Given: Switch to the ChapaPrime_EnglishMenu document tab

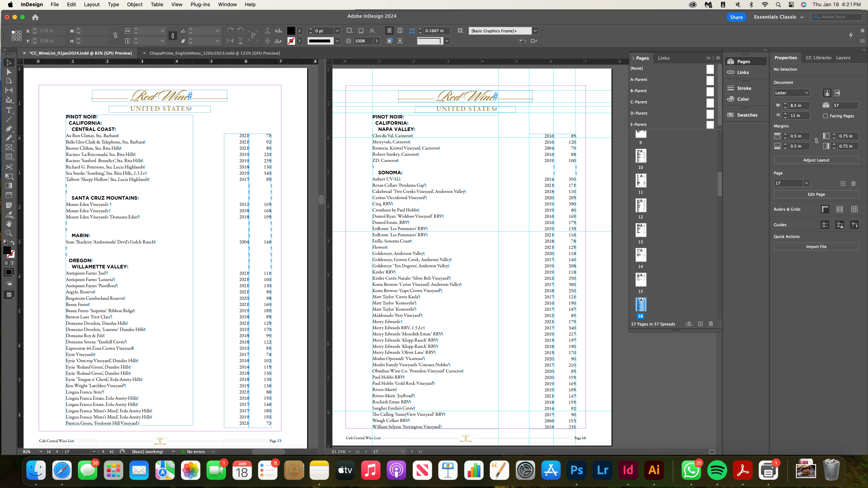Looking at the screenshot, I should tap(214, 53).
